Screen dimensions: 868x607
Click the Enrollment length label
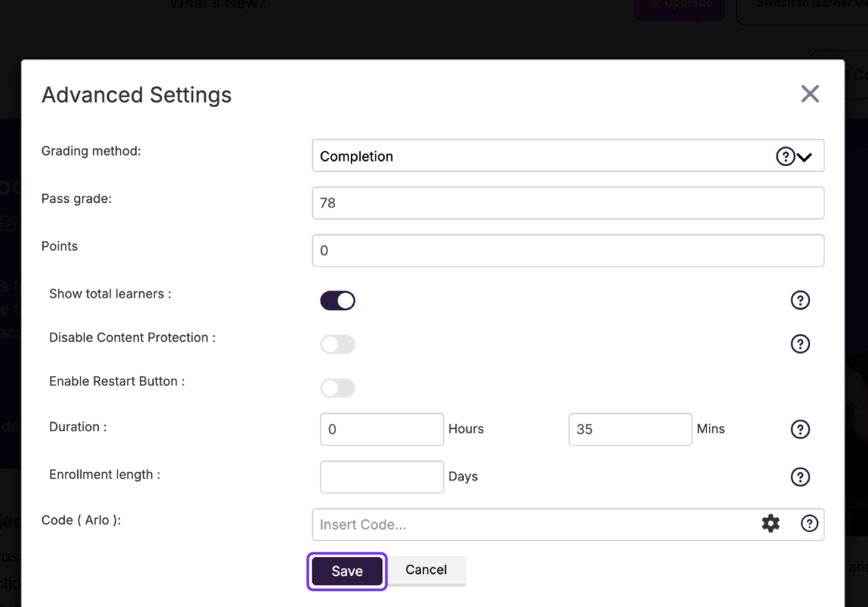click(105, 475)
